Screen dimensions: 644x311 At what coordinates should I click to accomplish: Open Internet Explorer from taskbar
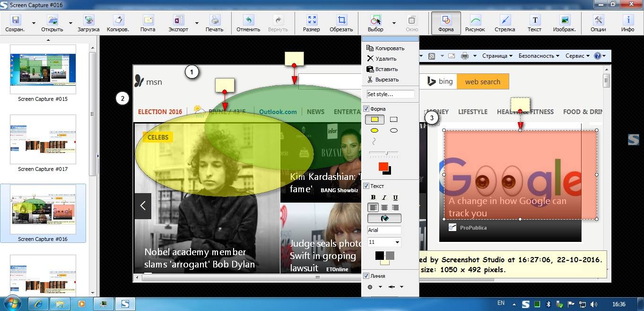[x=38, y=304]
